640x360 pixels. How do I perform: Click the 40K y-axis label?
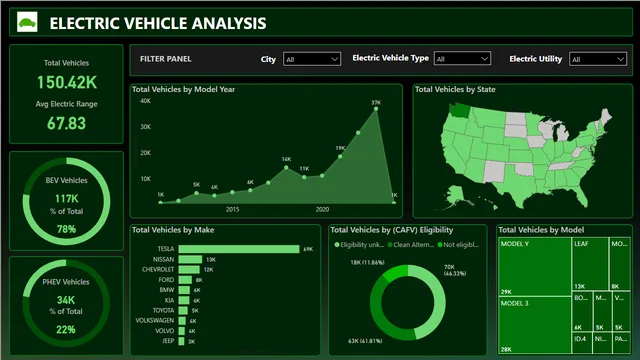pyautogui.click(x=145, y=101)
